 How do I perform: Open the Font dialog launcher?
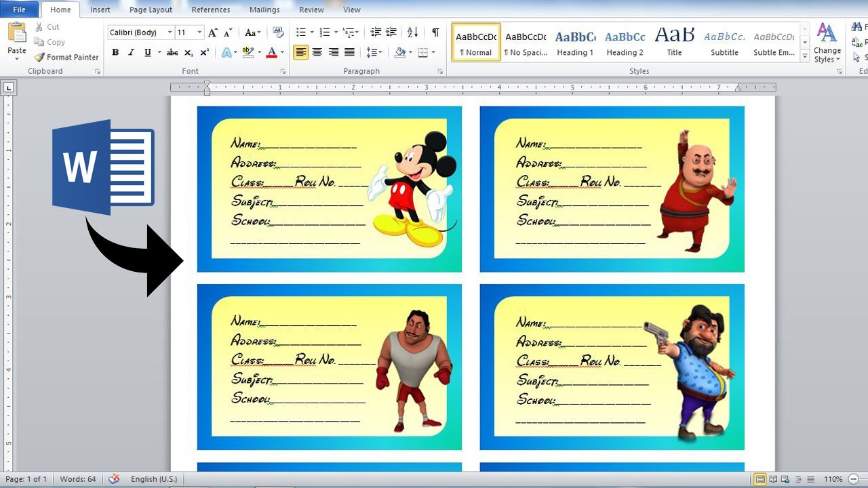point(283,71)
